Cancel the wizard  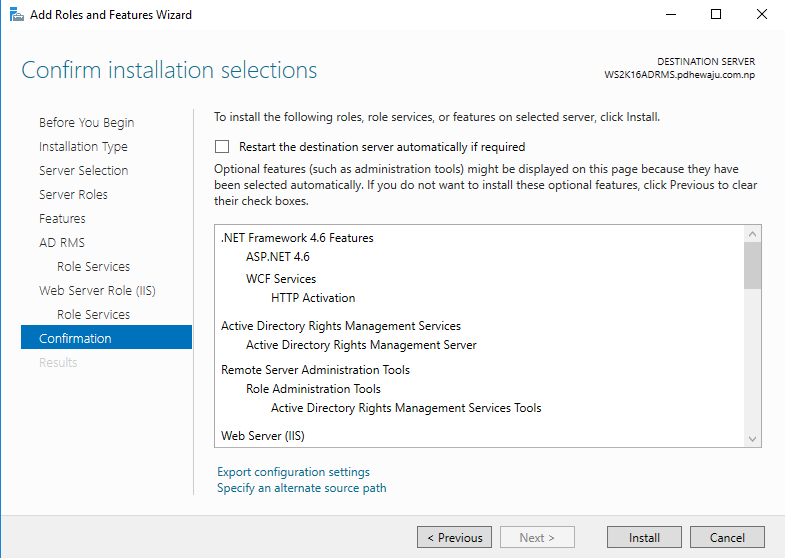pyautogui.click(x=727, y=537)
